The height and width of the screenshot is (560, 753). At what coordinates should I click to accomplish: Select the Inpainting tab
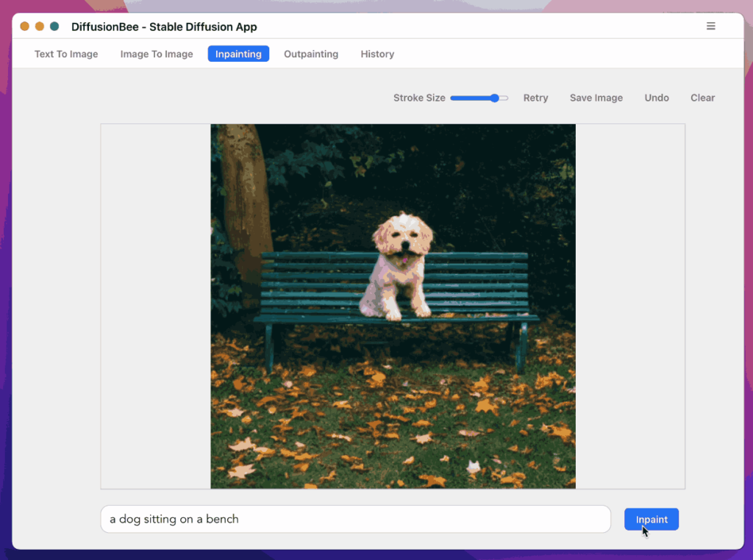pos(238,53)
